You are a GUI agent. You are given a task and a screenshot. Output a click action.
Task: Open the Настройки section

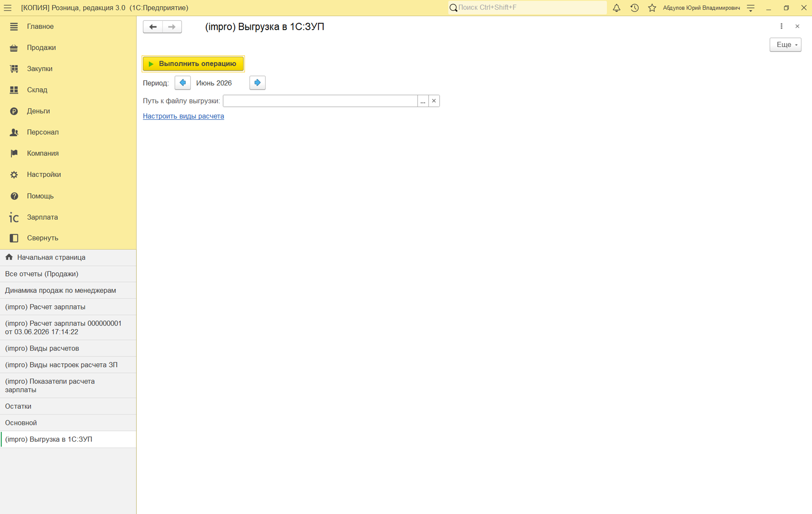(68, 174)
